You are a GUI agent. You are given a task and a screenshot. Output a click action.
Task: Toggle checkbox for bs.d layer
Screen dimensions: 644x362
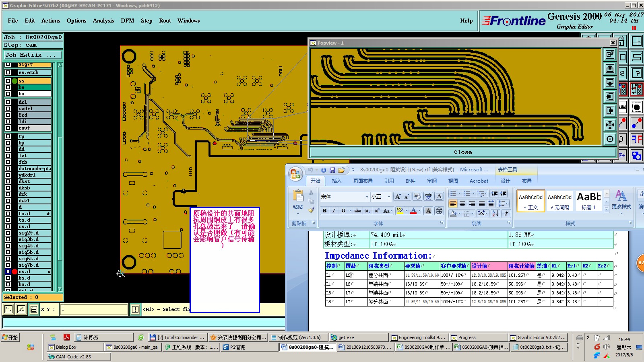[8, 278]
